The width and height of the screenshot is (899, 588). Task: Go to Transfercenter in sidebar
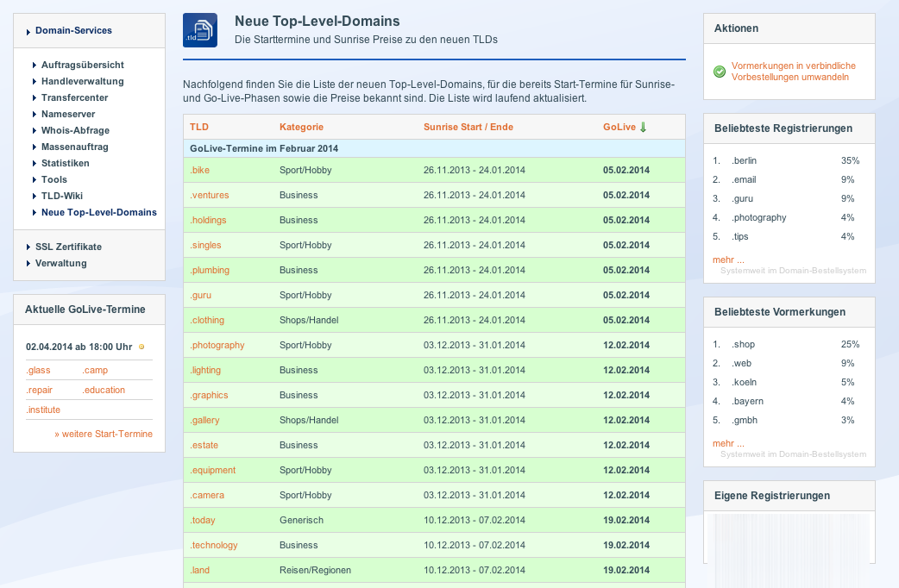(x=74, y=97)
